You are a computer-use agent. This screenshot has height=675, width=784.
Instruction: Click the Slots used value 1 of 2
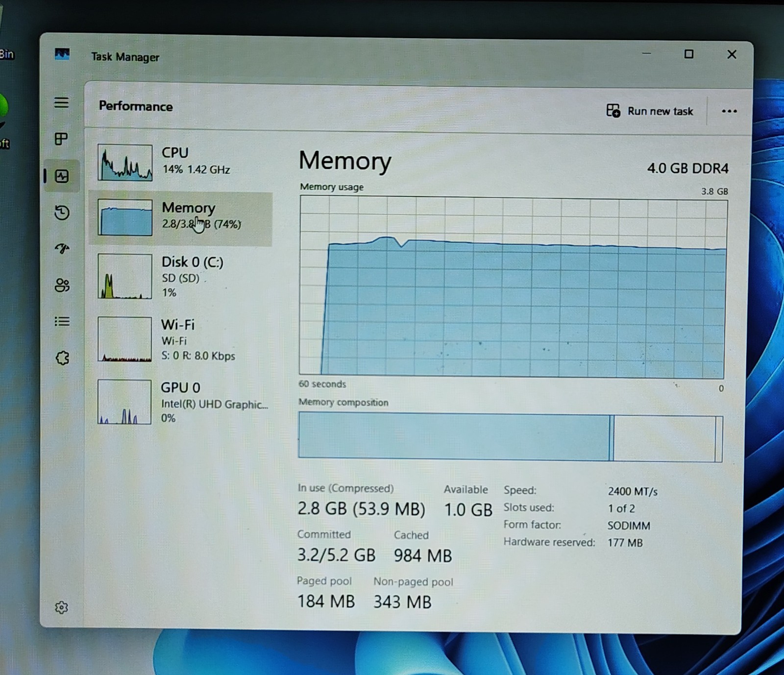coord(621,508)
